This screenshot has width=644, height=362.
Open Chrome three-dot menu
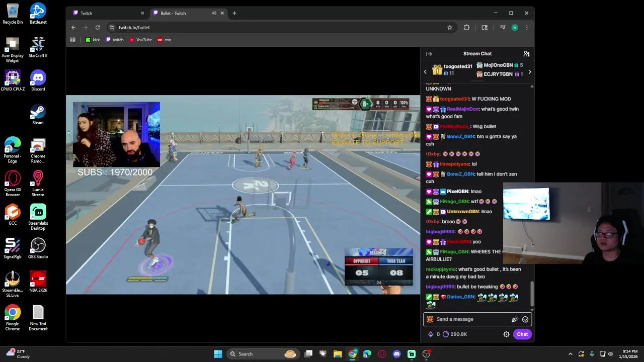(x=527, y=28)
